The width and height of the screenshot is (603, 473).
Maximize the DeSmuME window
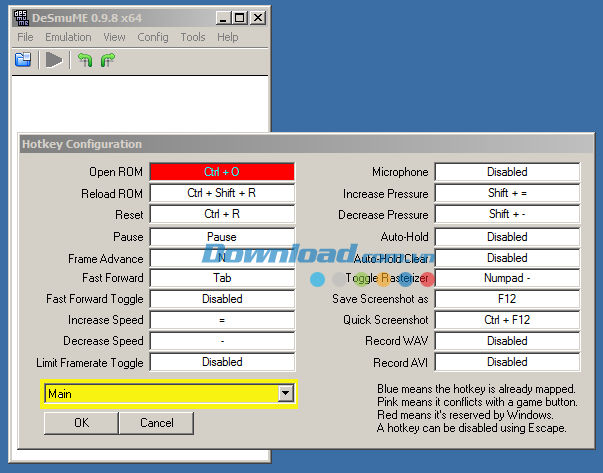240,18
